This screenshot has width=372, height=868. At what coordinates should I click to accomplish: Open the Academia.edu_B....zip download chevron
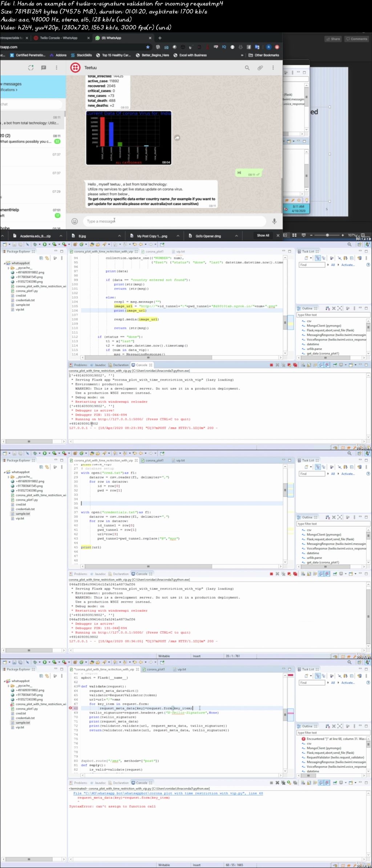[60, 236]
